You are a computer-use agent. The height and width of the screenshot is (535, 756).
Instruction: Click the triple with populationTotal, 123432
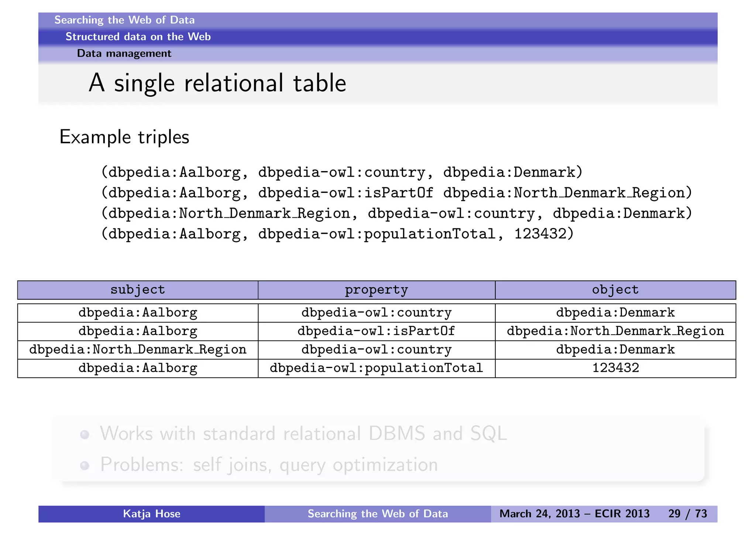click(x=337, y=234)
